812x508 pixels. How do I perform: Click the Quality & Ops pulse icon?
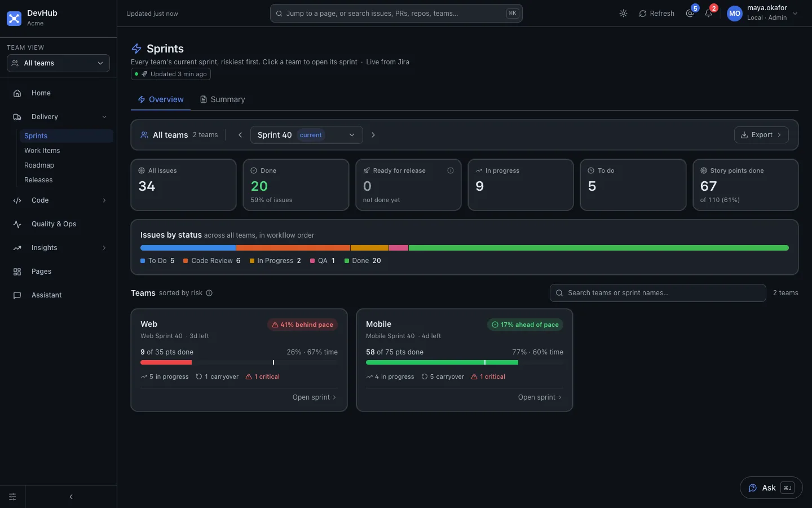tap(17, 224)
